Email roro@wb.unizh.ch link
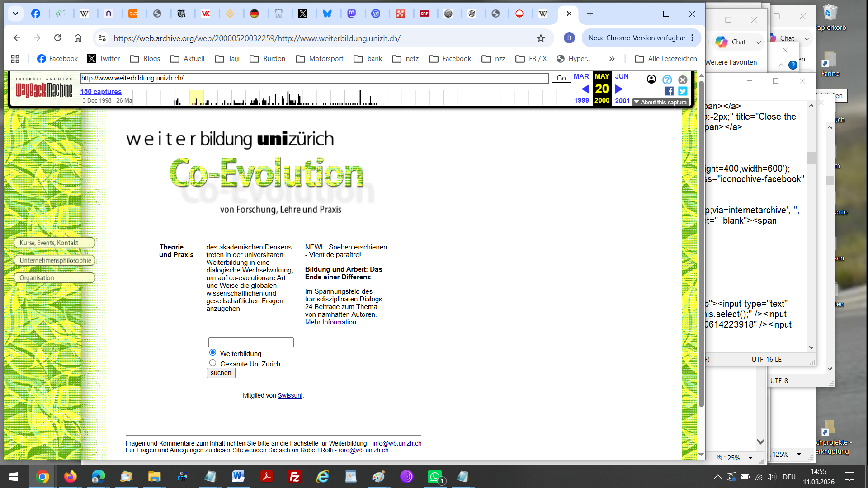Screen dimensions: 868x488 [x=363, y=450]
